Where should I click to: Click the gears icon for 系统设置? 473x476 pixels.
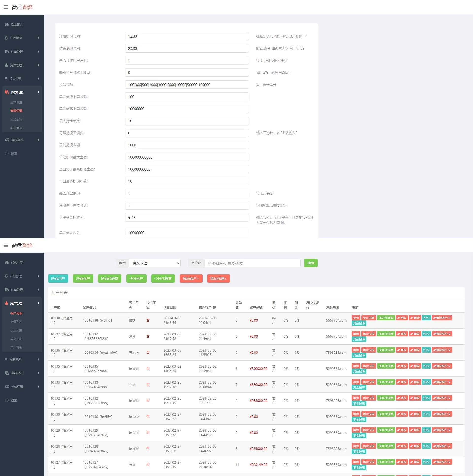point(7,140)
